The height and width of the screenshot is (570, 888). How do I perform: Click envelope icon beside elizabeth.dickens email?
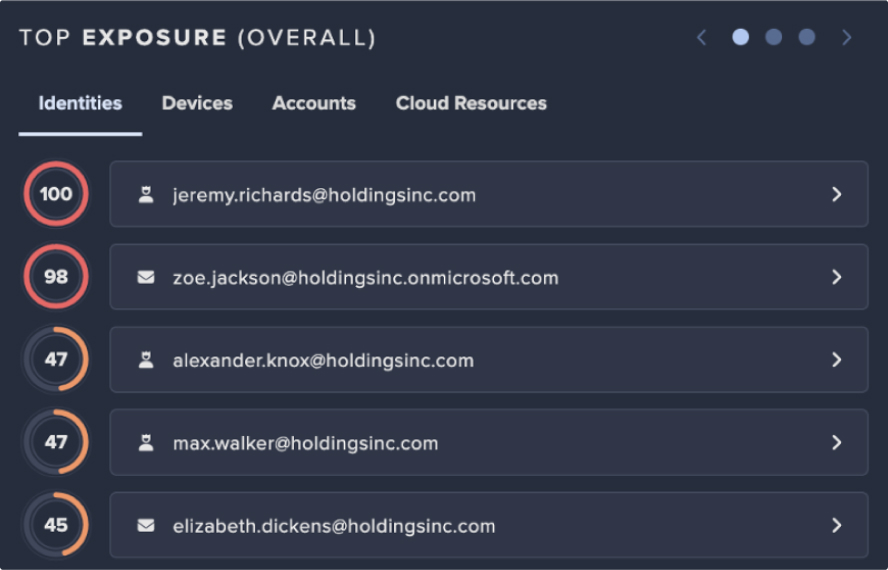click(x=146, y=526)
